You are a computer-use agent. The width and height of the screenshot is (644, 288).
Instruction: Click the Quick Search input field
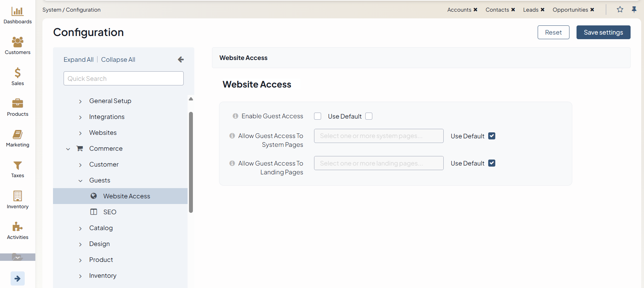(x=123, y=78)
